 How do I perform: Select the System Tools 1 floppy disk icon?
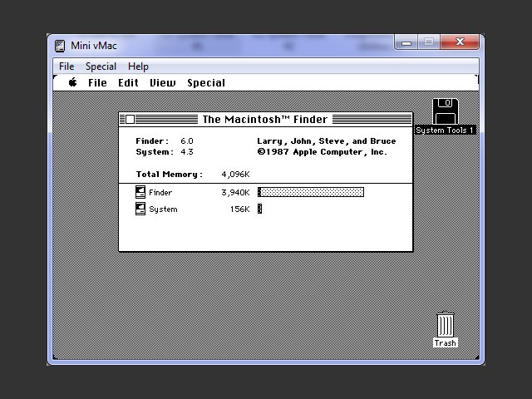(446, 111)
